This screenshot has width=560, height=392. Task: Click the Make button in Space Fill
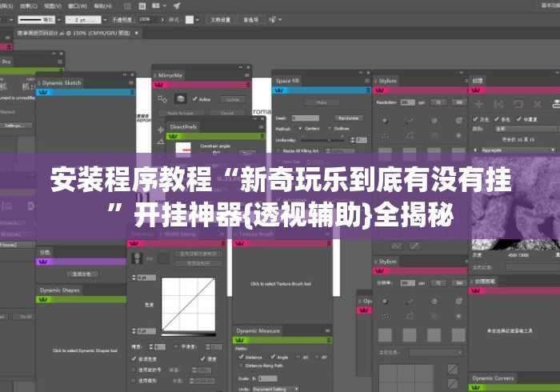(322, 102)
